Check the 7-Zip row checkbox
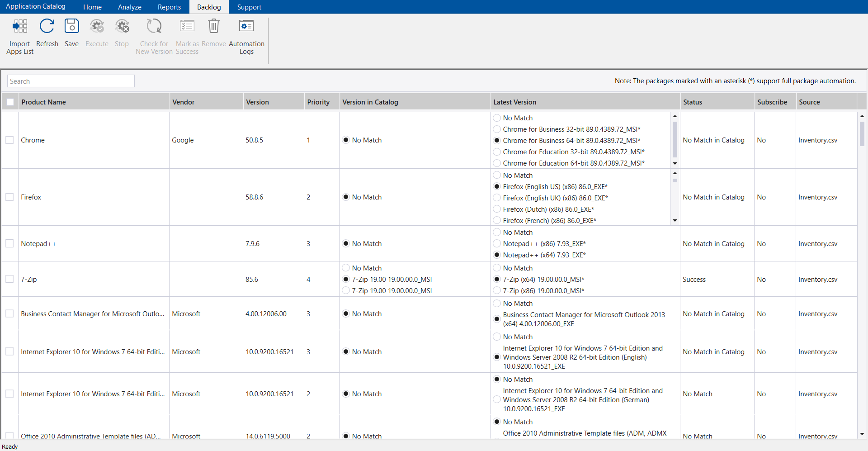 click(9, 279)
